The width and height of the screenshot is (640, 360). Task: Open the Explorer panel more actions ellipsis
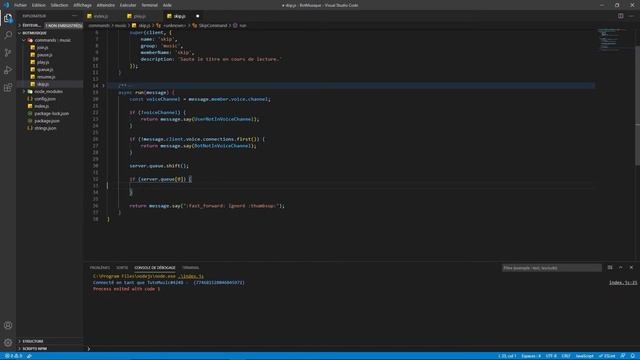tap(74, 16)
